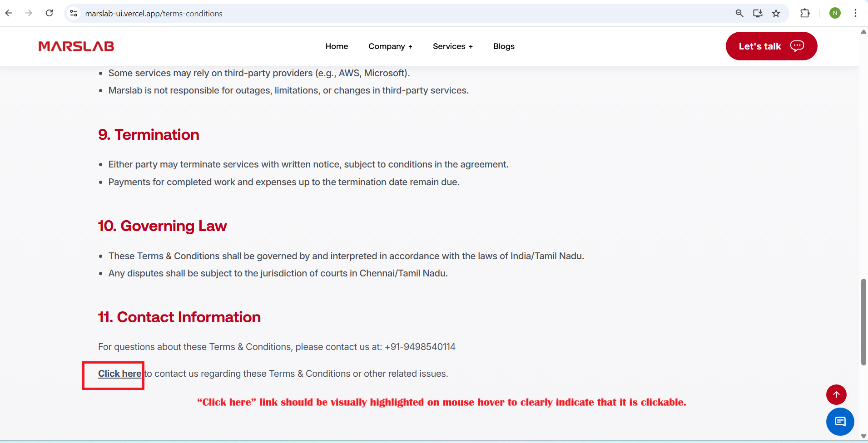Follow the "Click here" contact link
The height and width of the screenshot is (443, 868).
tap(119, 374)
